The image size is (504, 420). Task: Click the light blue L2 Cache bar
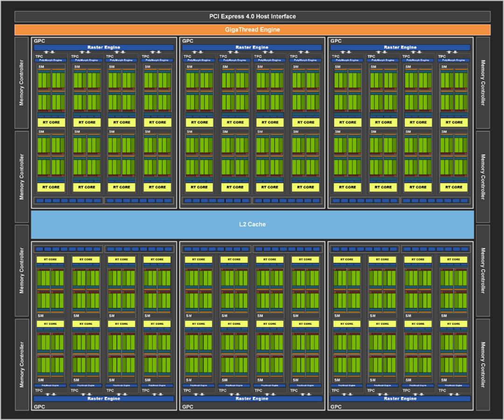pyautogui.click(x=252, y=224)
